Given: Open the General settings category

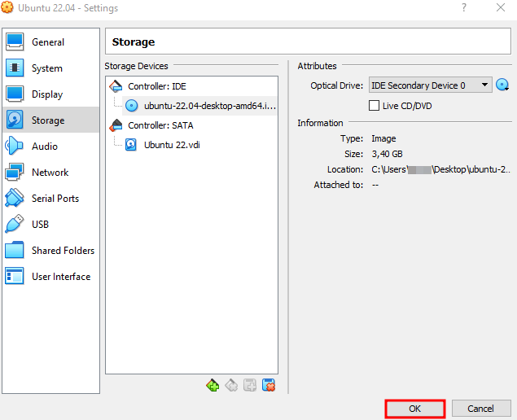Looking at the screenshot, I should [50, 42].
